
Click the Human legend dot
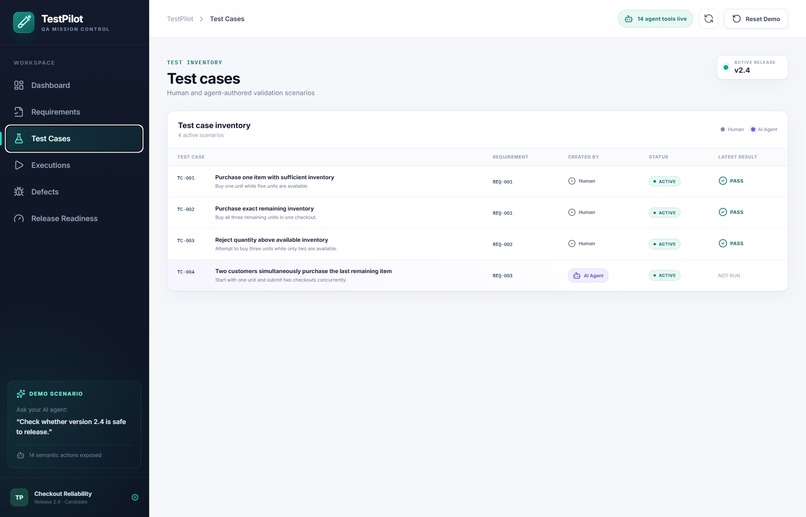[x=723, y=130]
